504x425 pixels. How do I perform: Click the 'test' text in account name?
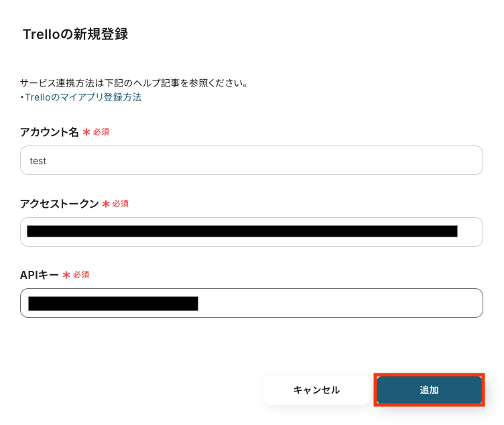[38, 161]
